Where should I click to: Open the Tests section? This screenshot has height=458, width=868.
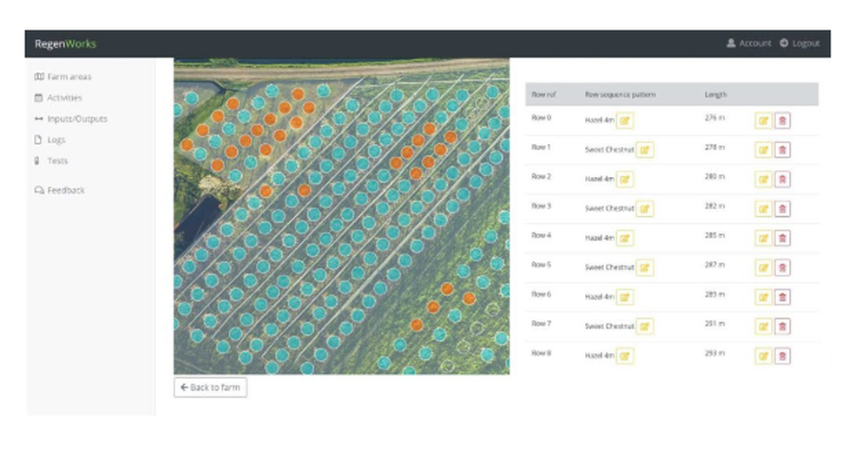click(51, 161)
